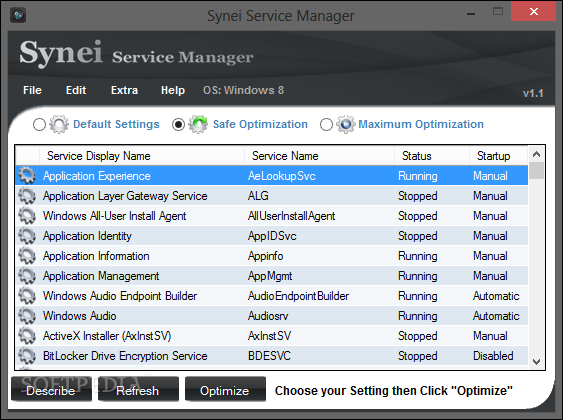This screenshot has width=563, height=420.
Task: Click the Synei app icon in title bar
Action: pyautogui.click(x=18, y=15)
